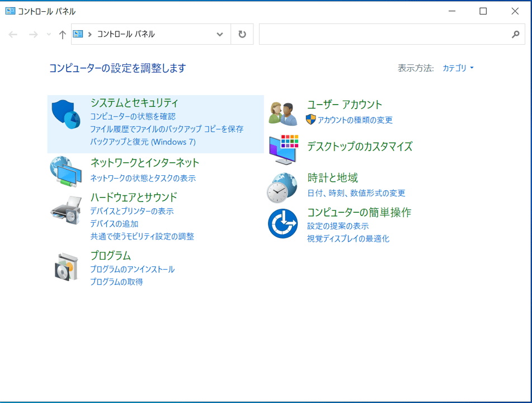The image size is (532, 403).
Task: Click the search magnifier icon
Action: pyautogui.click(x=515, y=34)
